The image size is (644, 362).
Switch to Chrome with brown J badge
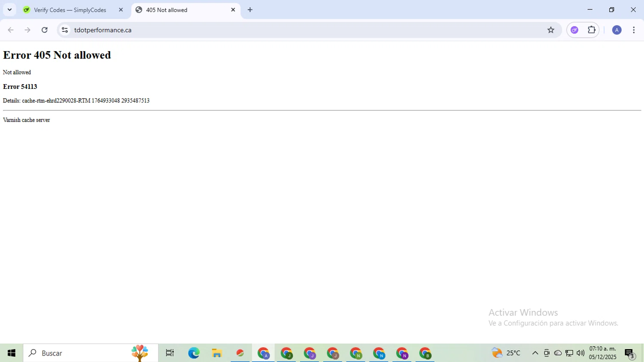pyautogui.click(x=333, y=353)
